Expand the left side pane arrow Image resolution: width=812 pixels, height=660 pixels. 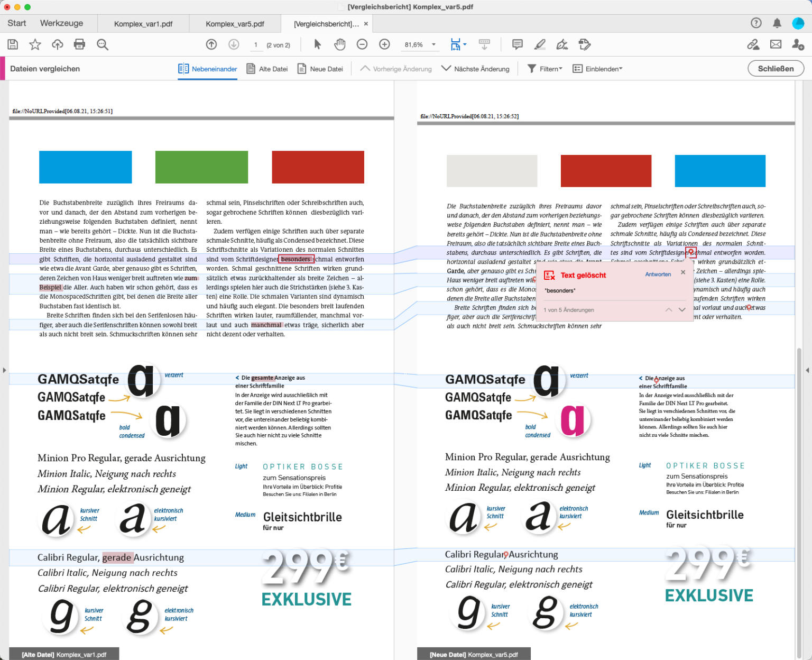[4, 370]
